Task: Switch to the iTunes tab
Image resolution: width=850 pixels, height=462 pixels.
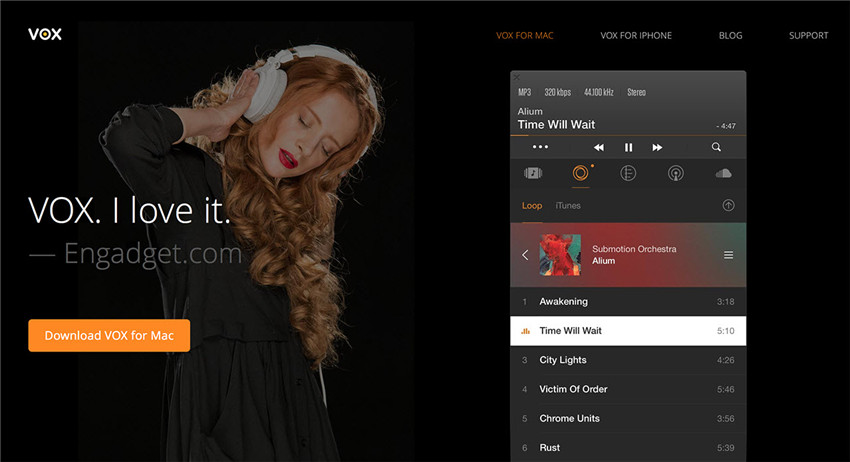Action: coord(568,206)
